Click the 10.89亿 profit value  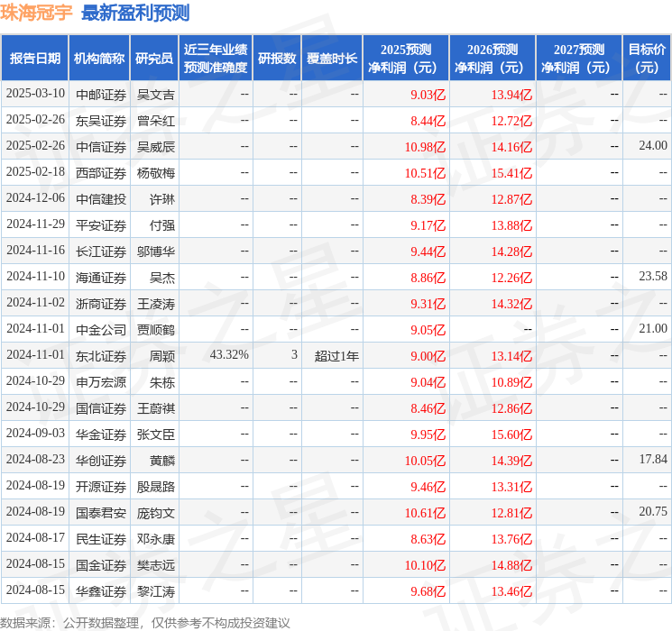(511, 382)
